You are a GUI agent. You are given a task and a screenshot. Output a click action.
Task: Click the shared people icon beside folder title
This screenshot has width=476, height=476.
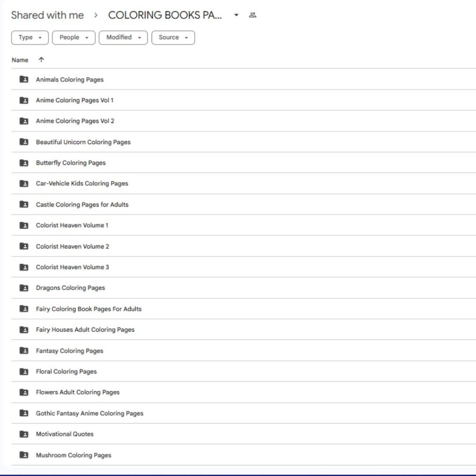[x=252, y=15]
